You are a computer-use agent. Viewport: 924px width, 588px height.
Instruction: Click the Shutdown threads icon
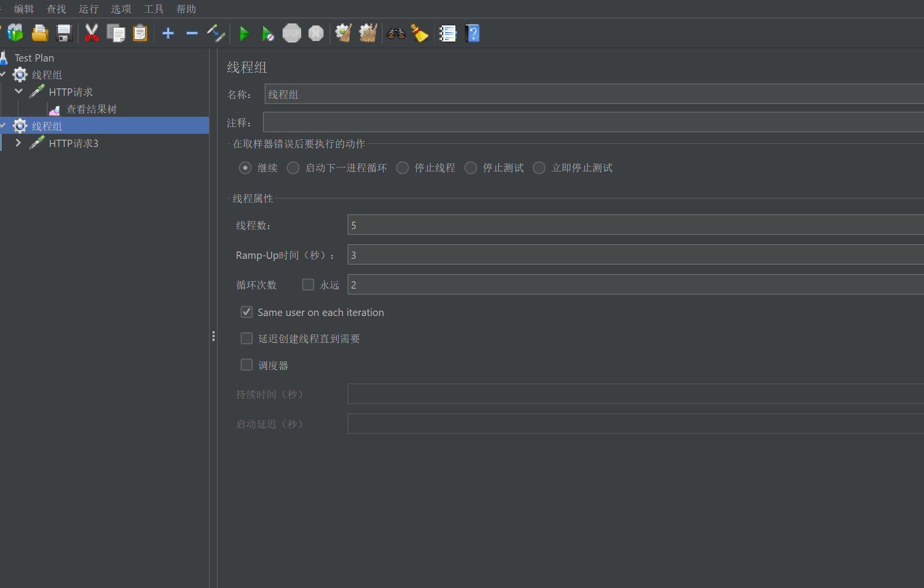point(316,33)
